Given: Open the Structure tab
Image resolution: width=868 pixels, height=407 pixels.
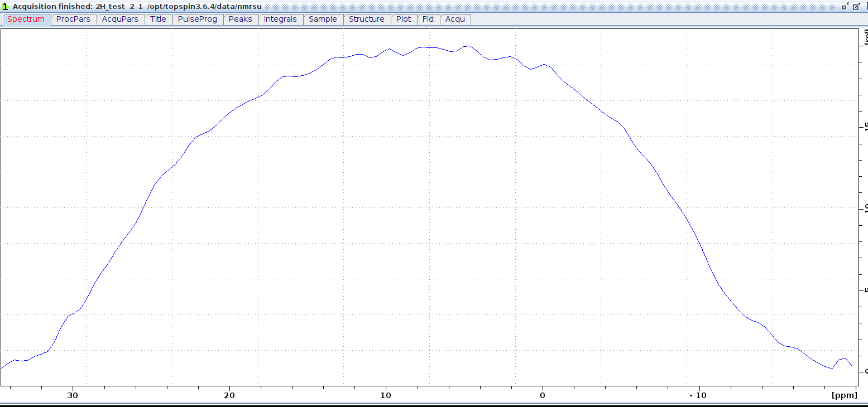Looking at the screenshot, I should 366,19.
